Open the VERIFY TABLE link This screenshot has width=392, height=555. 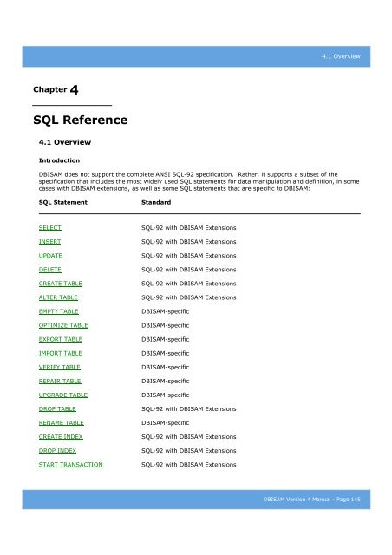(x=60, y=367)
